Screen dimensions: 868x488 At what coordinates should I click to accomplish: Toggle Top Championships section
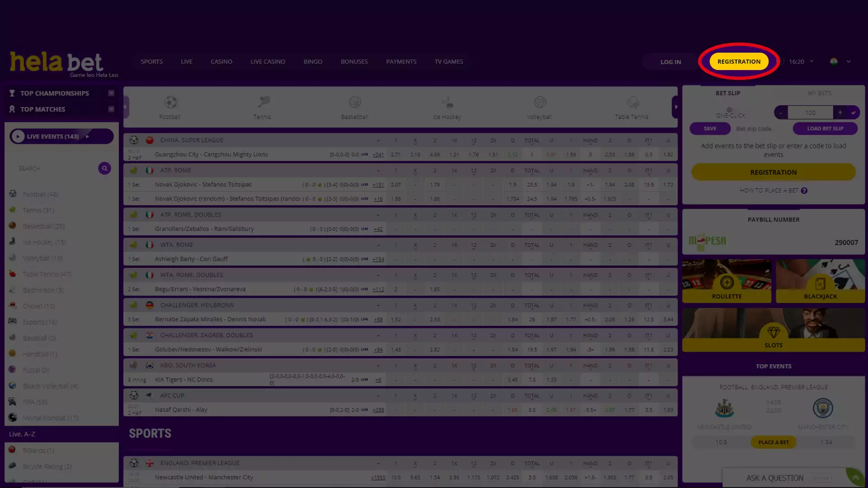click(x=111, y=93)
